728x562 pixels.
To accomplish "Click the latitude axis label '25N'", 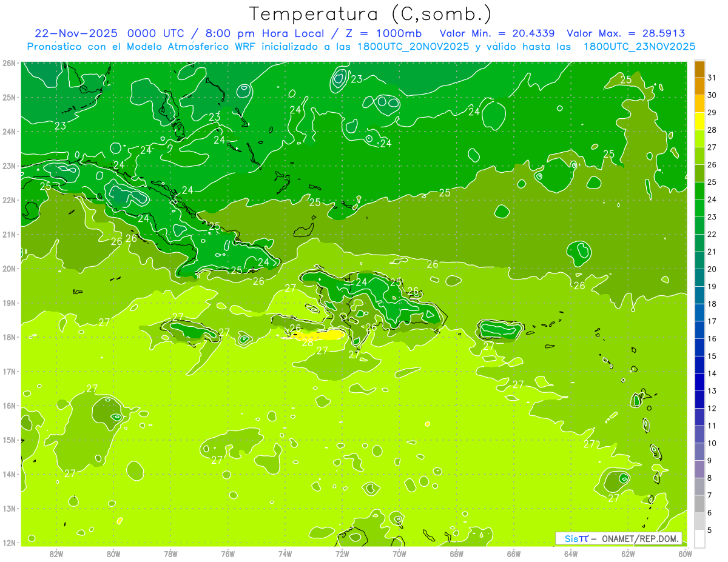I will click(x=9, y=97).
